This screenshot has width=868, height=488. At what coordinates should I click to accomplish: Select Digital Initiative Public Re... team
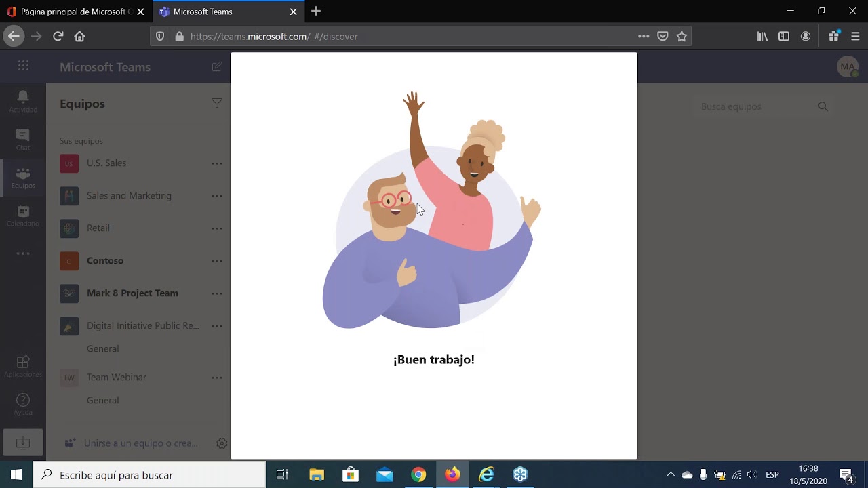point(143,325)
